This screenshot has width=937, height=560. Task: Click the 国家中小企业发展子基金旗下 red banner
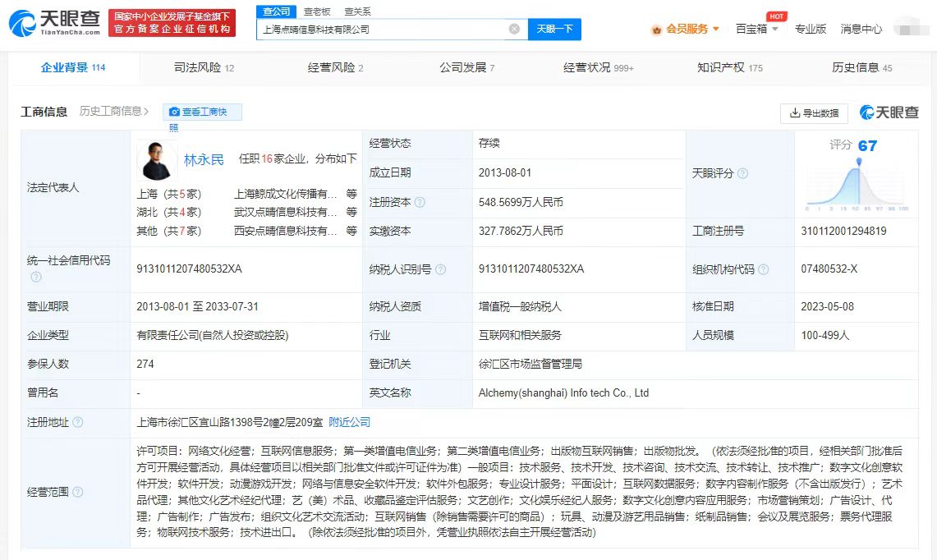tap(172, 23)
